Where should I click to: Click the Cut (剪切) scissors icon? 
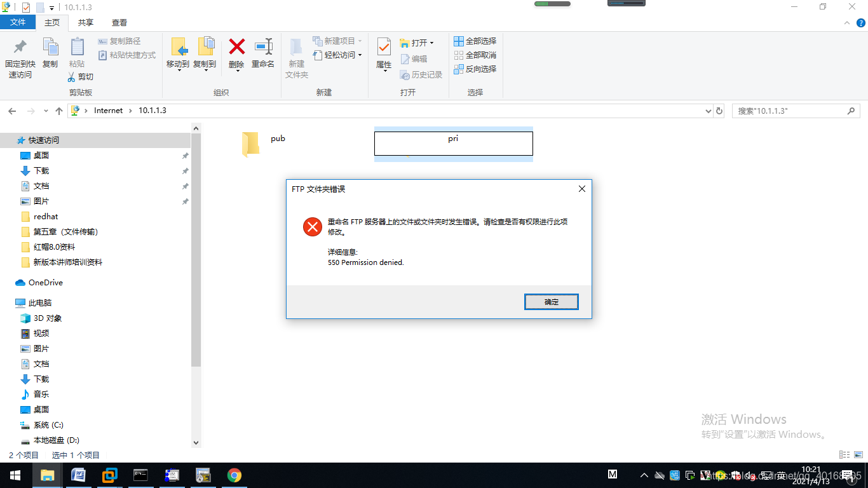tap(71, 77)
